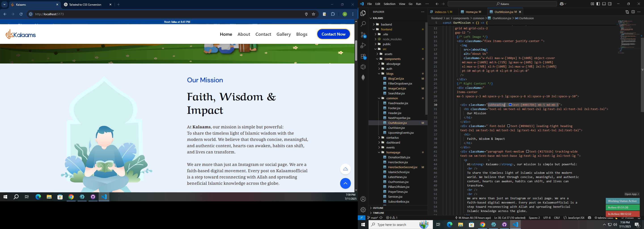
Task: Click the Split Editor Right icon
Action: pos(633,12)
